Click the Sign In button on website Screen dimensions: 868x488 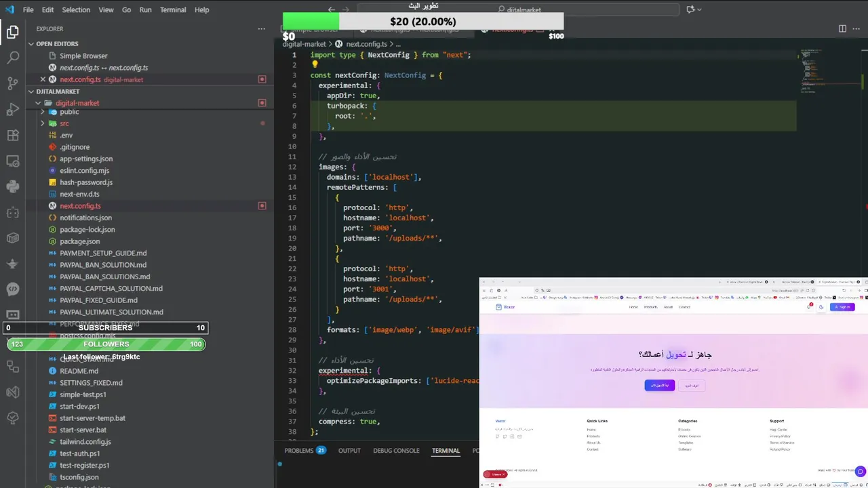842,307
